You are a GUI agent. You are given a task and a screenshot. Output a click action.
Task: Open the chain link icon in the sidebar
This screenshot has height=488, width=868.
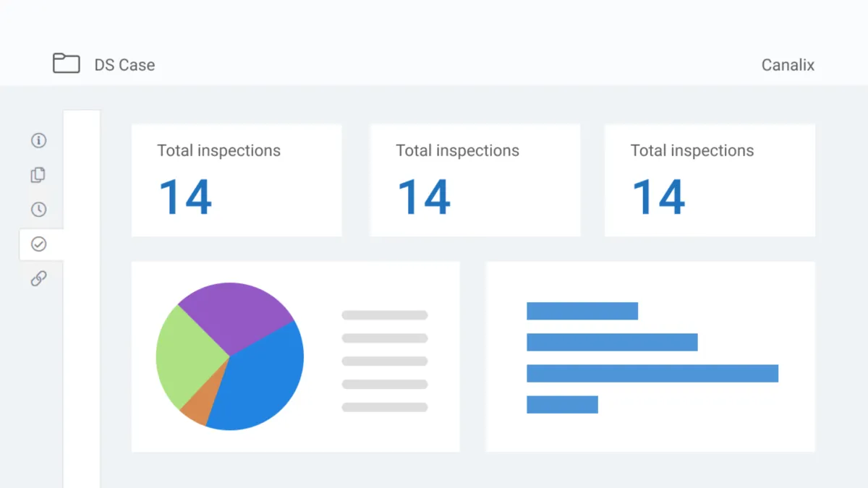click(39, 278)
